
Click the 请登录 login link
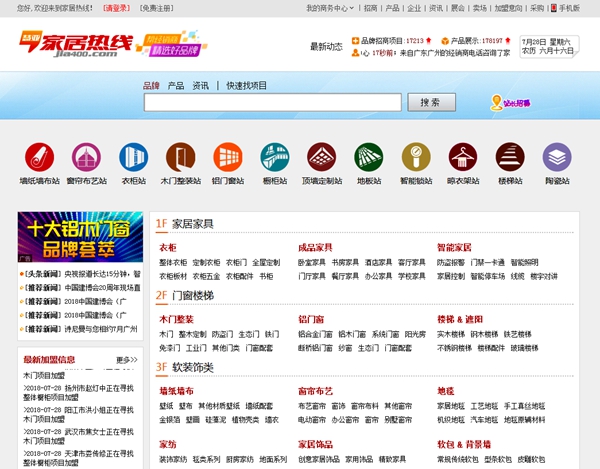(117, 8)
